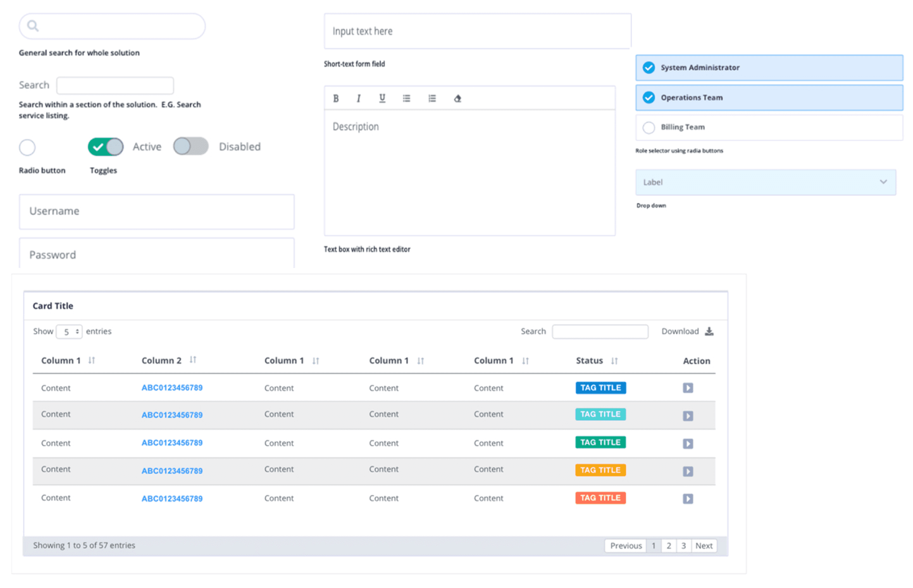Go to page 2 in pagination
The image size is (913, 588).
668,545
